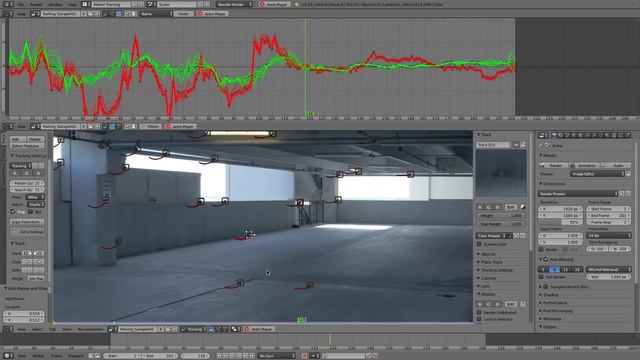Click Copy From Active Track button

coord(27,222)
